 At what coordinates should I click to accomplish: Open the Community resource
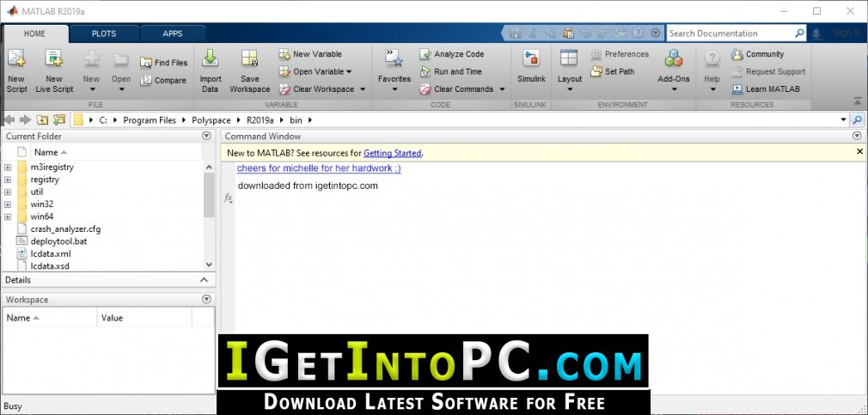click(x=757, y=54)
